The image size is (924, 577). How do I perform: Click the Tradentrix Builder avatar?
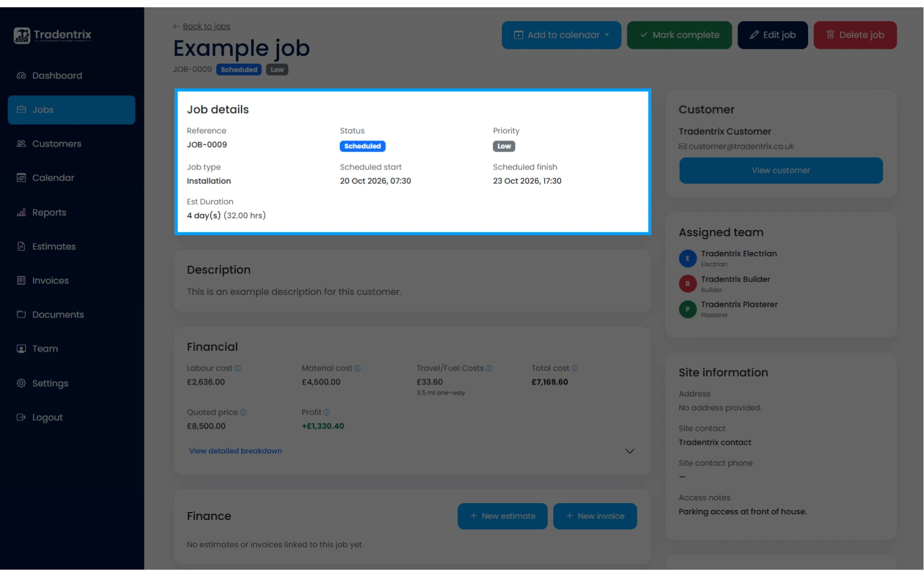click(x=688, y=284)
